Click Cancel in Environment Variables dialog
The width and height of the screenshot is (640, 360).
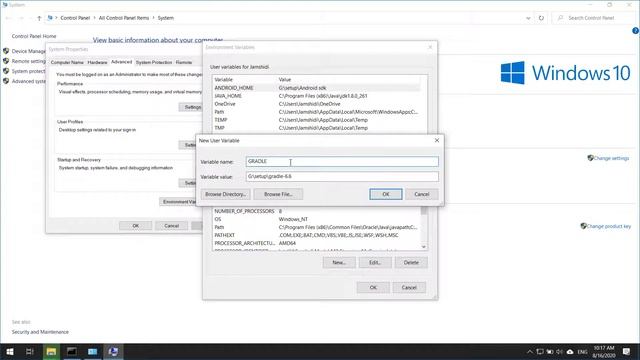[409, 287]
